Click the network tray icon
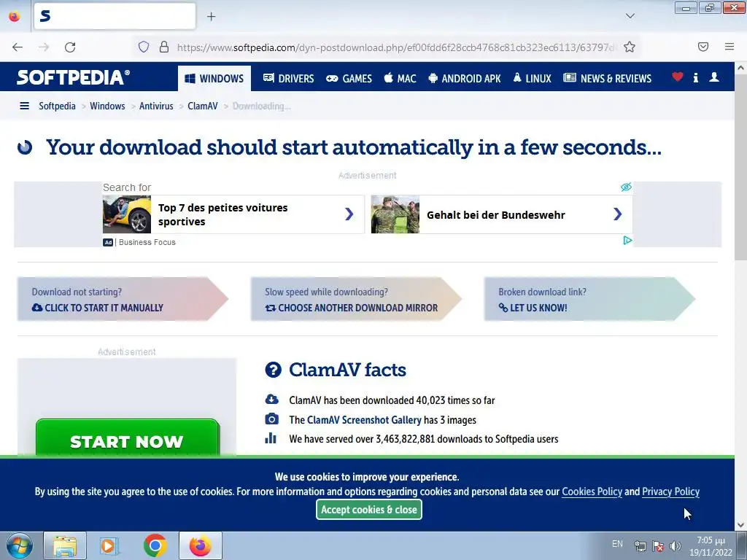Viewport: 747px width, 560px height. (640, 546)
